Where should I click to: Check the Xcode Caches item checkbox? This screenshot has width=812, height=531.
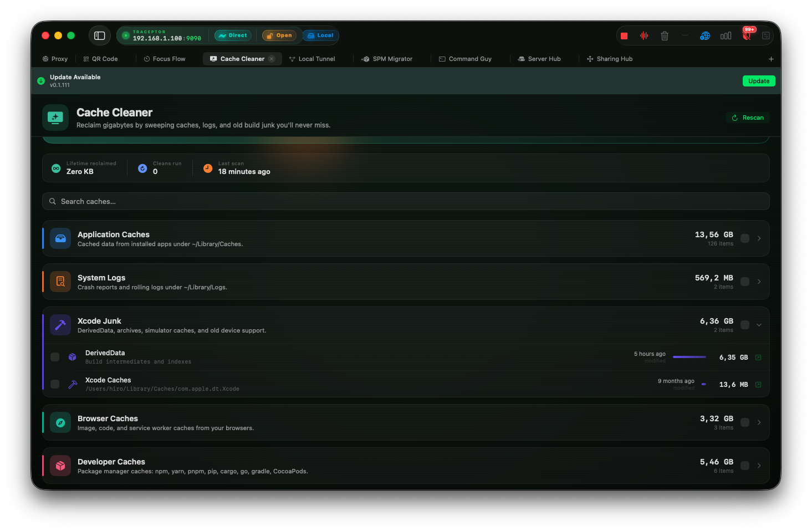pos(55,384)
